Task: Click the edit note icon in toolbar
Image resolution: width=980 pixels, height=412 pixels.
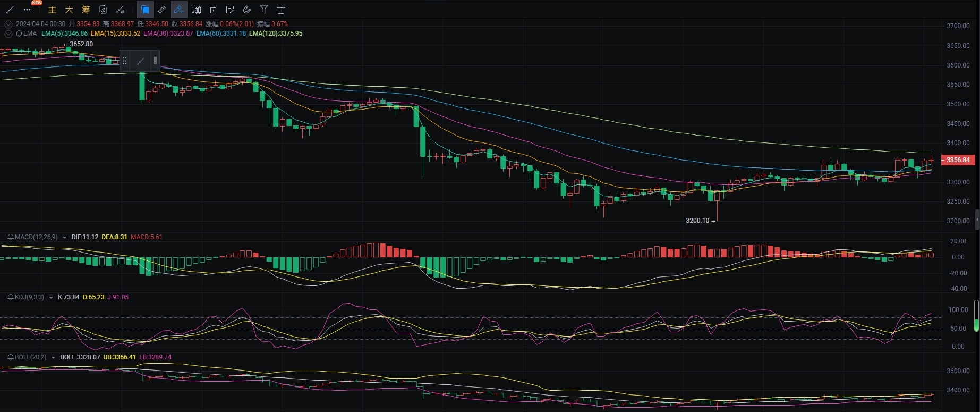Action: [x=230, y=10]
